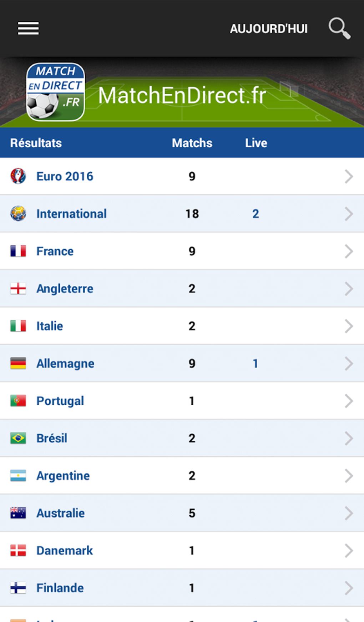Open the AUJOURD'HUI date selector
This screenshot has height=622, width=364.
coord(268,29)
